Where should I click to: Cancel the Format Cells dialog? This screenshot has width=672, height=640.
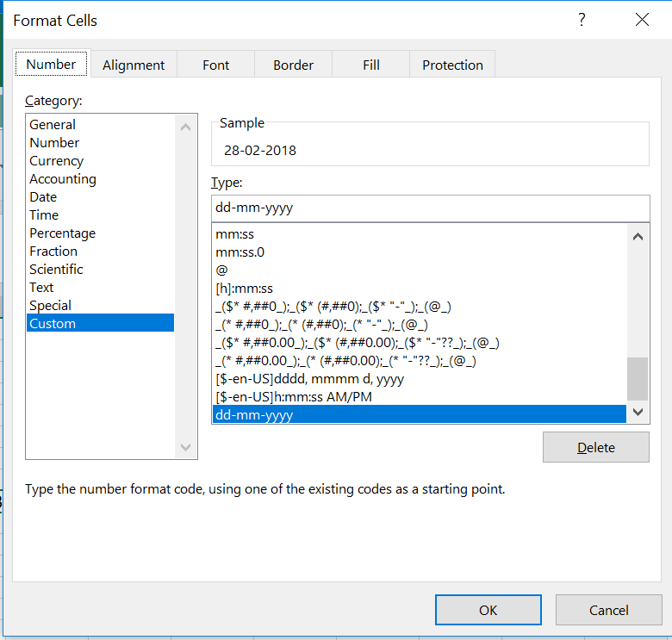(608, 610)
